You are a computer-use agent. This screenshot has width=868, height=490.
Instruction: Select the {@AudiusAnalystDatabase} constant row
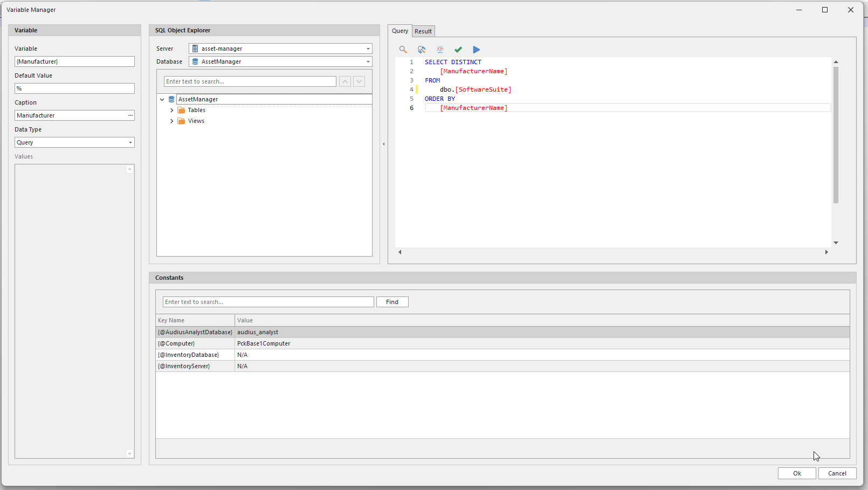(x=502, y=332)
